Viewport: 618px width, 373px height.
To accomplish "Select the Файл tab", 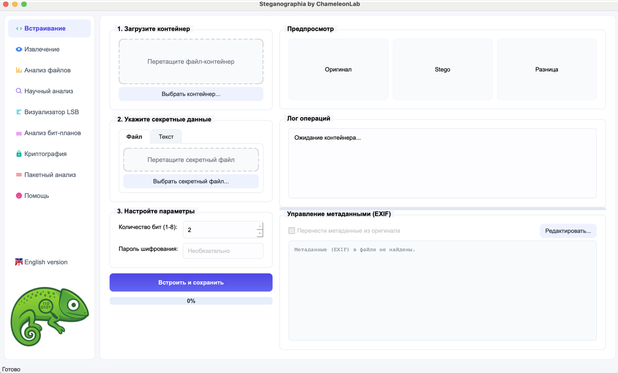I will click(134, 136).
